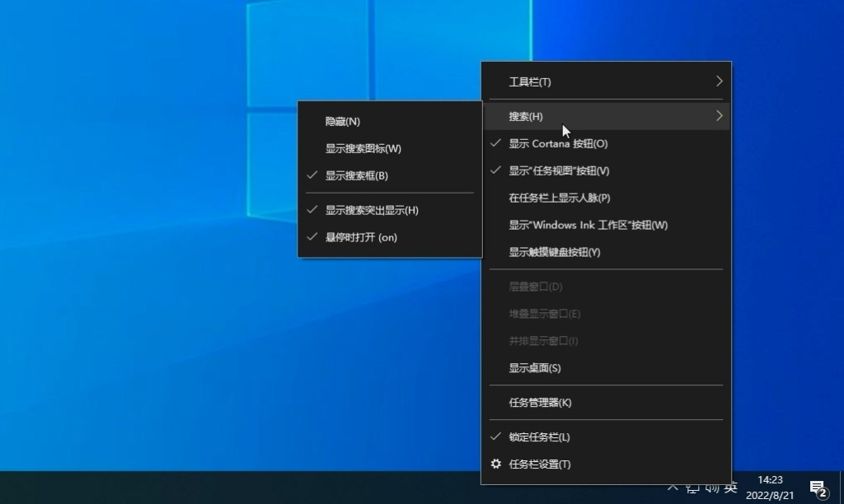Viewport: 844px width, 504px height.
Task: Select 隐藏(N) to hide the search
Action: click(343, 121)
